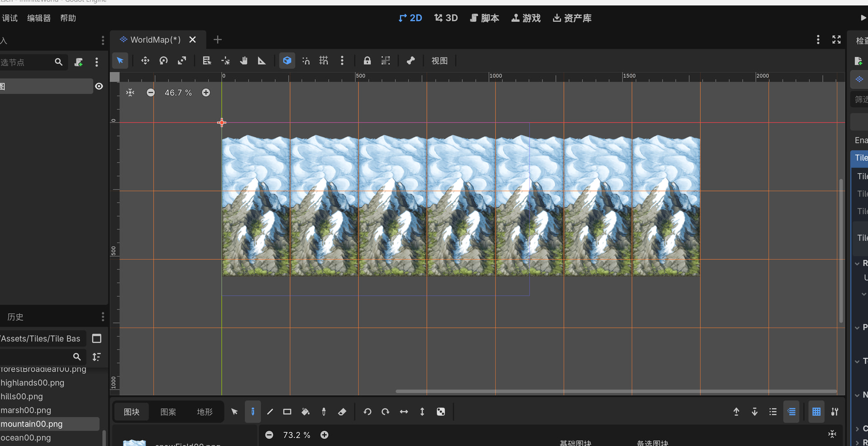
Task: Select the TileMap paint bucket tool
Action: coord(306,412)
